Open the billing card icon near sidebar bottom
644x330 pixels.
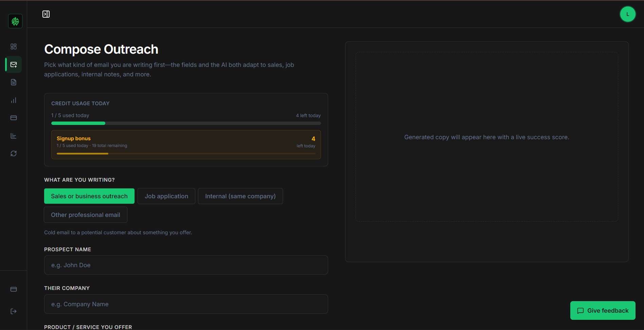click(14, 289)
